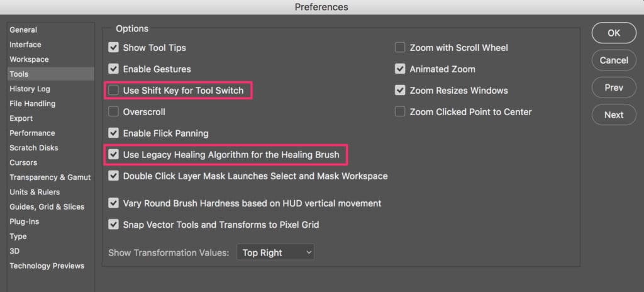
Task: Enable Zoom with Scroll Wheel
Action: 400,48
